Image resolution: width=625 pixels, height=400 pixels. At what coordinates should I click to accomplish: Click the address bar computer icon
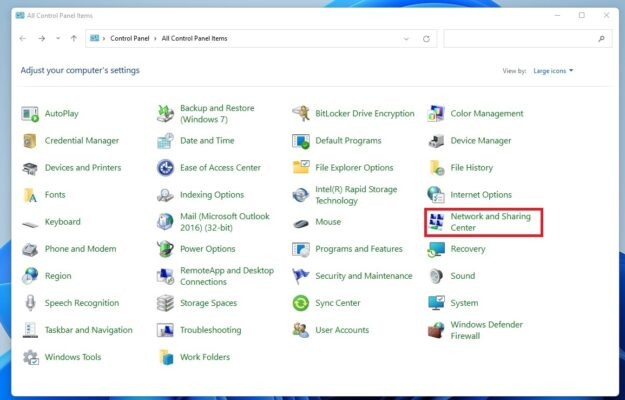94,38
